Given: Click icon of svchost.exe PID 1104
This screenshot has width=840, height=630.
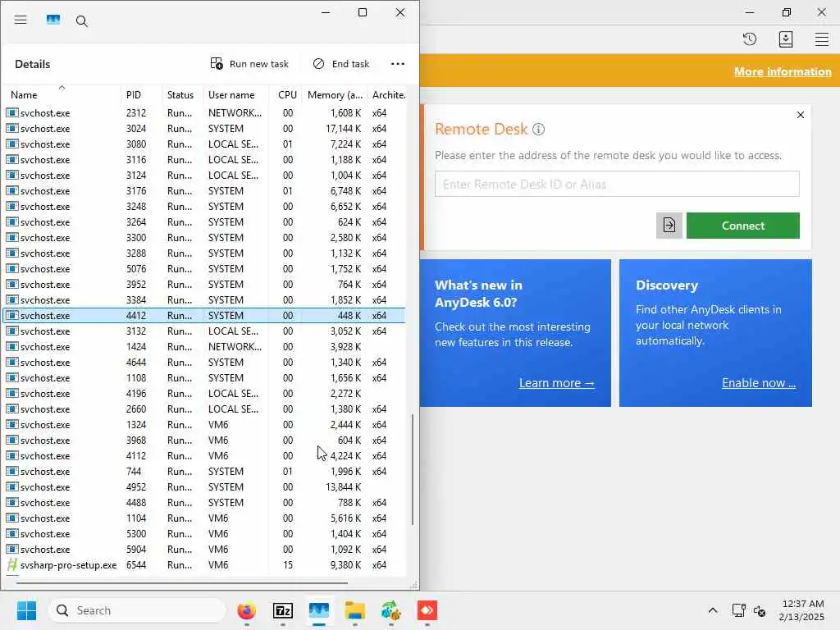Looking at the screenshot, I should pyautogui.click(x=11, y=518).
